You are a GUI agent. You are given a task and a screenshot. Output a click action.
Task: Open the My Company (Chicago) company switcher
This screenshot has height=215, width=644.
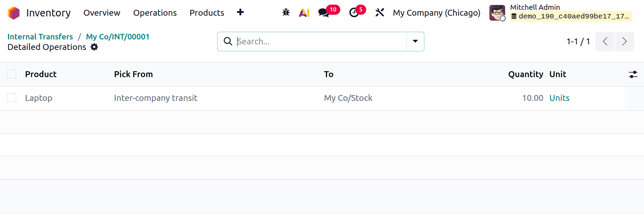[x=436, y=13]
